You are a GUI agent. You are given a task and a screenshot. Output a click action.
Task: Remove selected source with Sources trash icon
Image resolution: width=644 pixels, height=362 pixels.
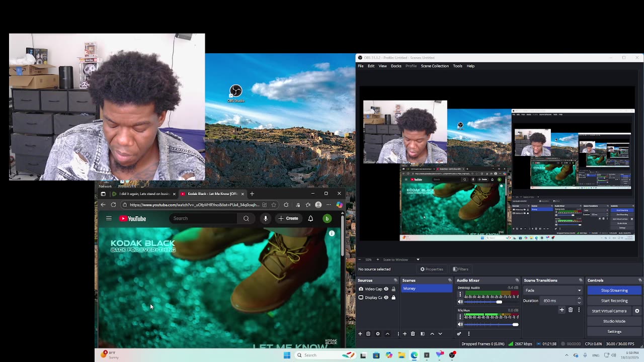368,334
